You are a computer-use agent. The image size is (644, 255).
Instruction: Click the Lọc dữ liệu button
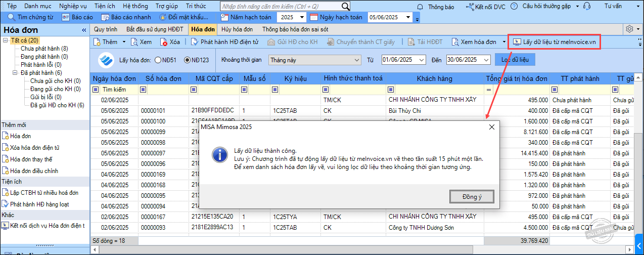(x=515, y=60)
